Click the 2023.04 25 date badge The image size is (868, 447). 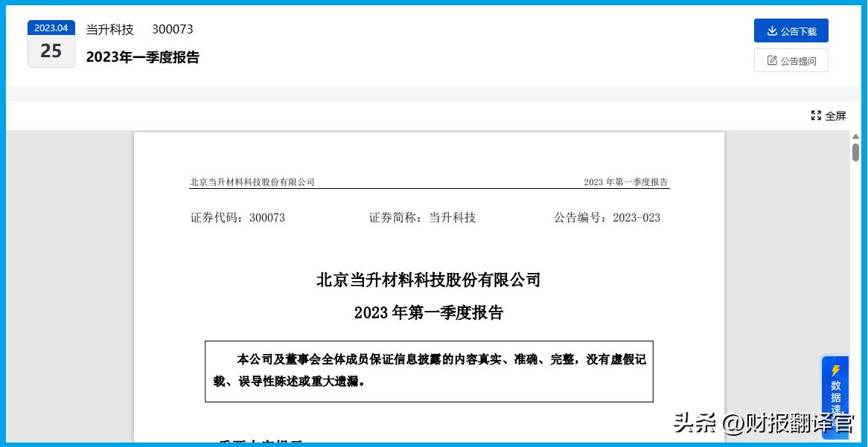(x=51, y=44)
